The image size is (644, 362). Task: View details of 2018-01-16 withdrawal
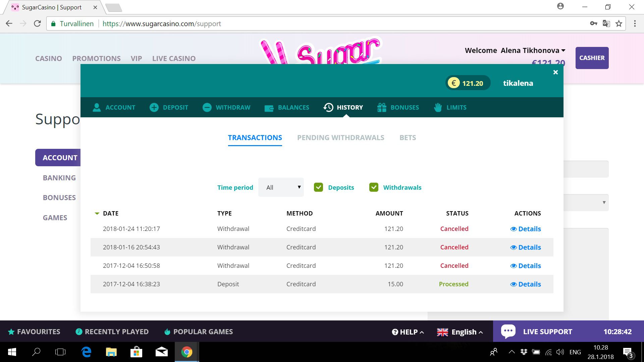click(x=526, y=247)
